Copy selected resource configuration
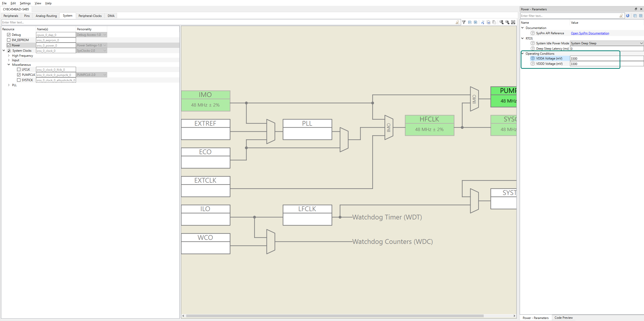 click(x=488, y=22)
